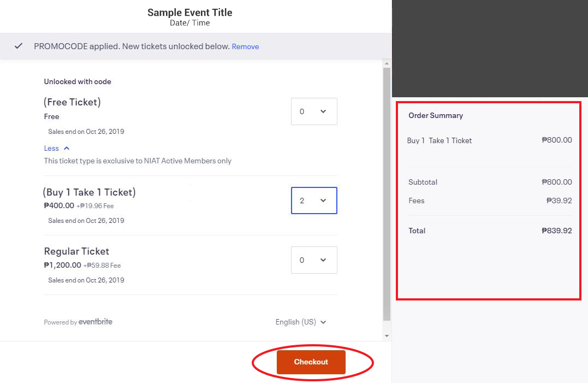Click the chevron beside English (US)
Screen dimensions: 588x383
(x=323, y=322)
